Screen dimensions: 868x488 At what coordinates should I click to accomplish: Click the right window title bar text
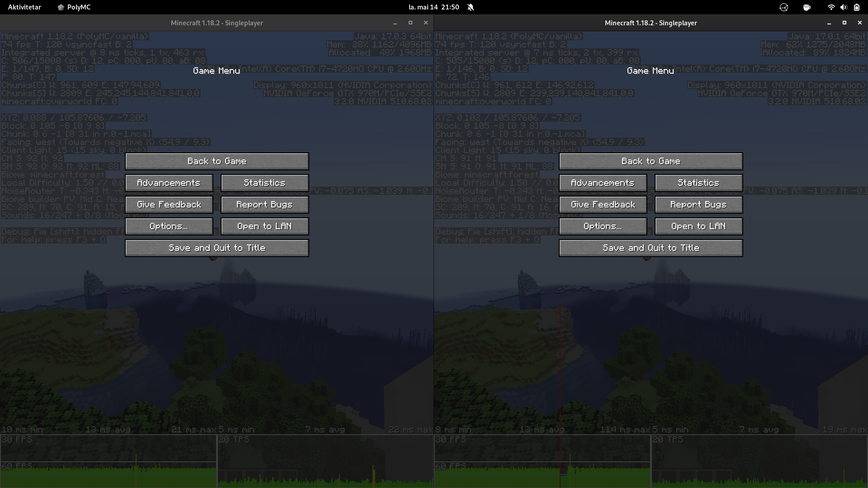(651, 23)
